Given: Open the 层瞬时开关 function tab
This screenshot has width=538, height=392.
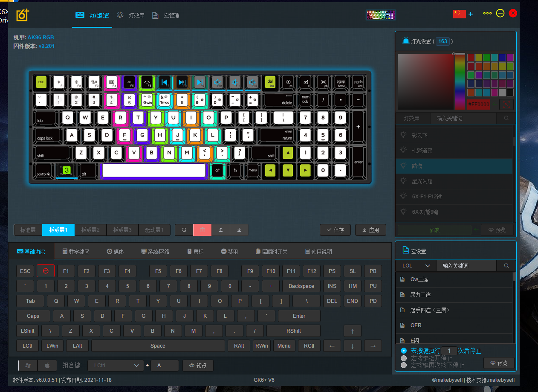Looking at the screenshot, I should (x=272, y=252).
